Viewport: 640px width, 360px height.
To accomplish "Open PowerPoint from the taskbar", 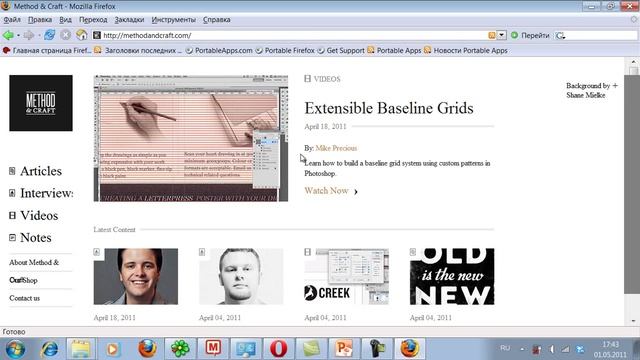I will 343,349.
